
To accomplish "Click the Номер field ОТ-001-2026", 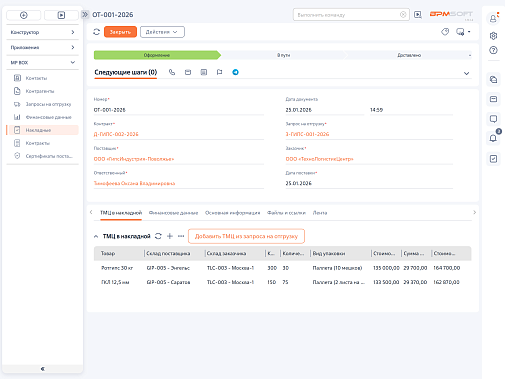I will point(179,110).
